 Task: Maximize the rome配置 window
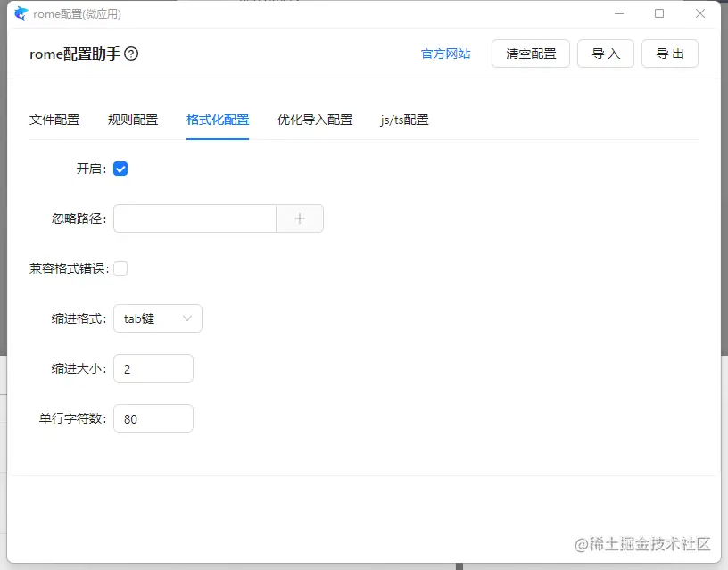click(x=659, y=14)
